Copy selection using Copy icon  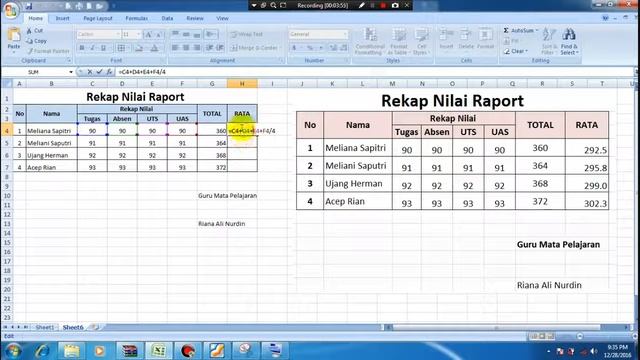(x=29, y=41)
